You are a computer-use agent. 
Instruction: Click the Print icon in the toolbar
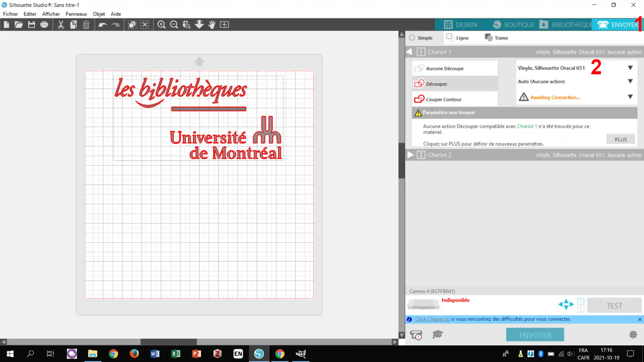(x=44, y=24)
